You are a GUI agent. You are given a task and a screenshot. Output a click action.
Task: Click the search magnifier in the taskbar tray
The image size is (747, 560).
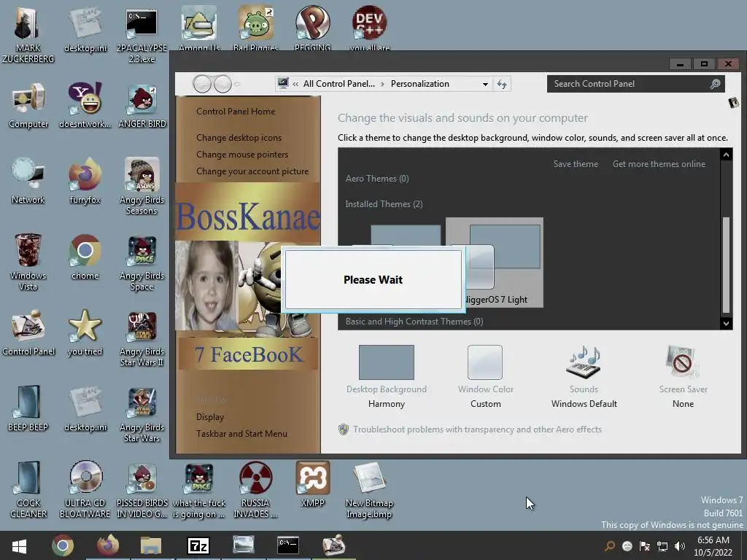point(610,546)
